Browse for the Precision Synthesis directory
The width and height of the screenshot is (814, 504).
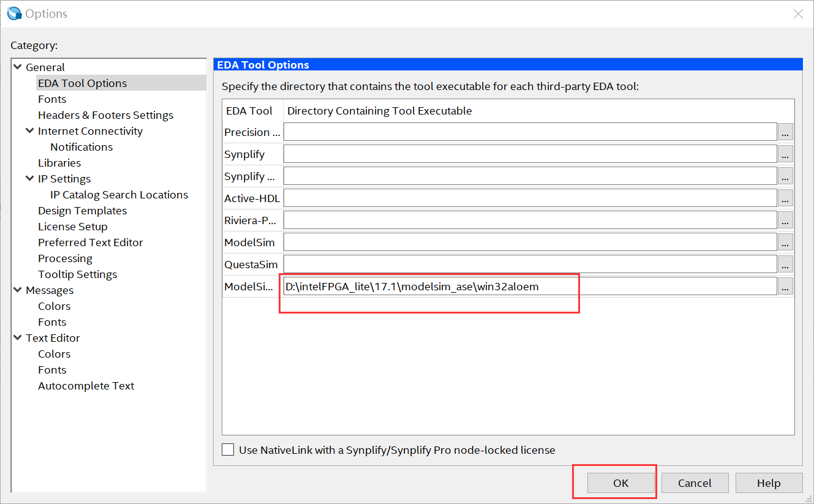tap(786, 132)
